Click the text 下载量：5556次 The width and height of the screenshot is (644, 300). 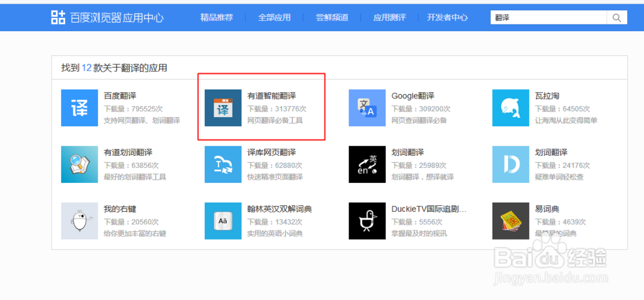417,222
